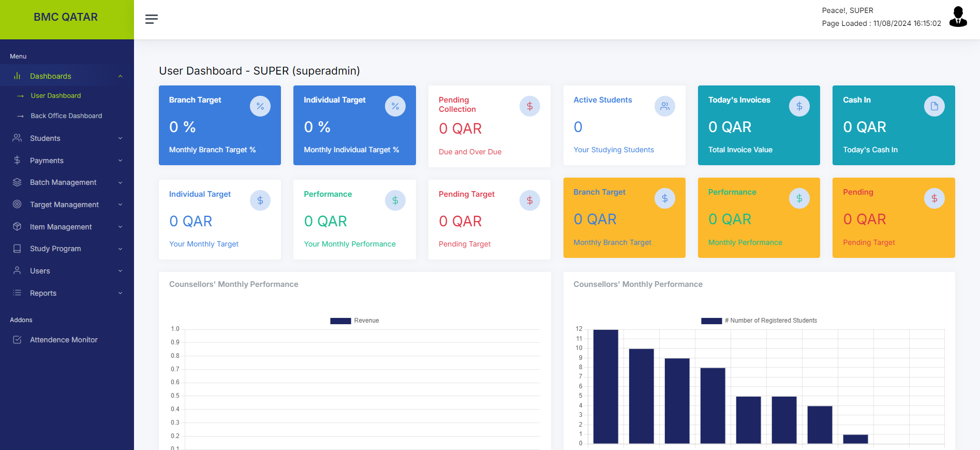Toggle the Revenue legend in the chart

point(354,321)
